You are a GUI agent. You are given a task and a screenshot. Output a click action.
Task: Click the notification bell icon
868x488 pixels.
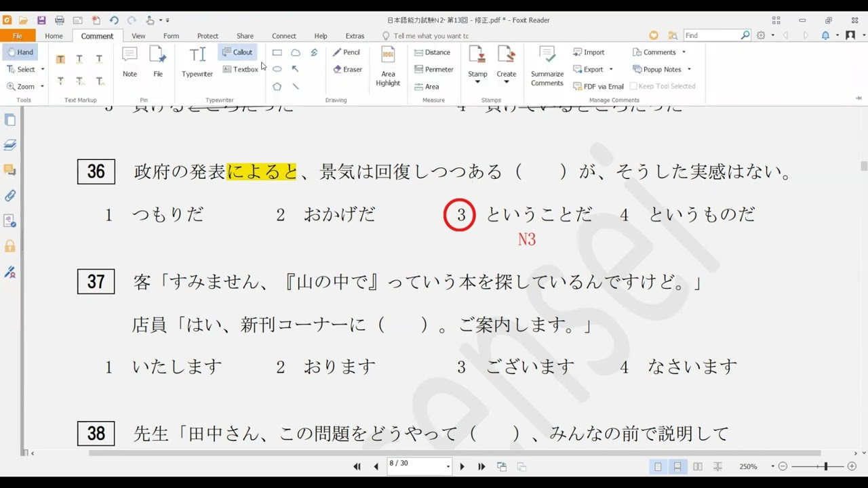pos(825,35)
